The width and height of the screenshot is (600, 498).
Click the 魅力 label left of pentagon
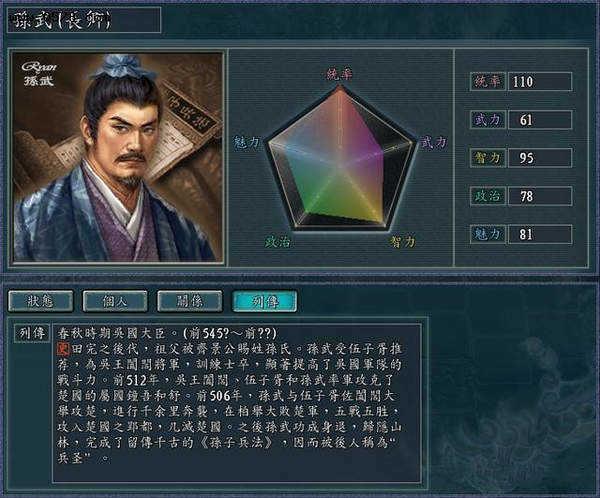pyautogui.click(x=247, y=143)
